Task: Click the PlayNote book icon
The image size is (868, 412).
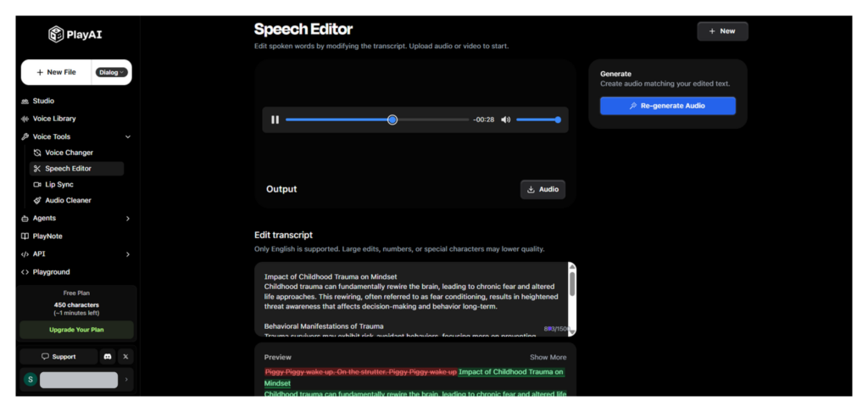Action: [25, 237]
